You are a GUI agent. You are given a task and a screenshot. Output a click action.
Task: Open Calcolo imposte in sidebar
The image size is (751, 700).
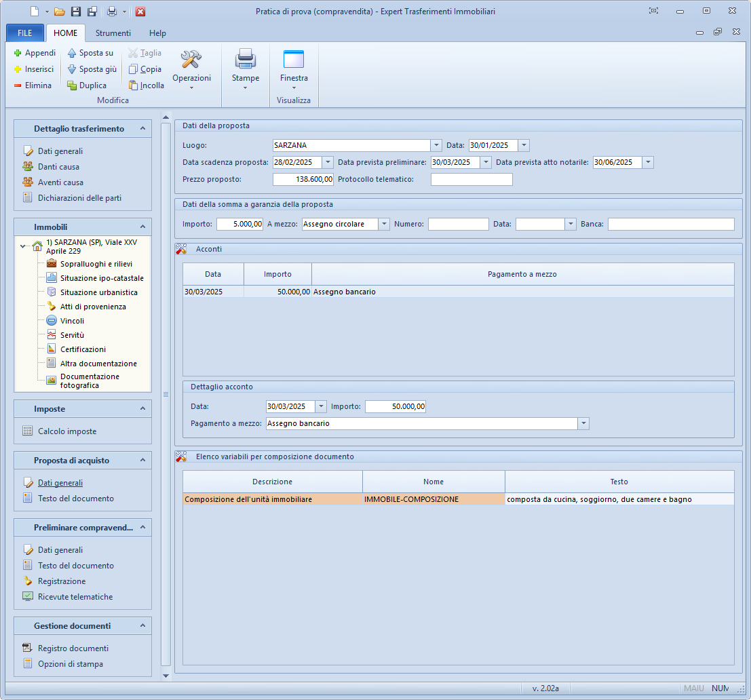click(66, 431)
